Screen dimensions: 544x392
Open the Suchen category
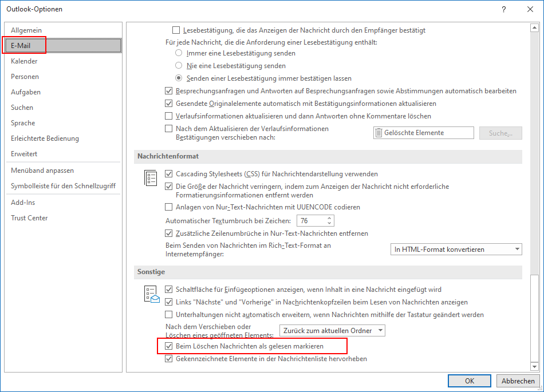[63, 108]
